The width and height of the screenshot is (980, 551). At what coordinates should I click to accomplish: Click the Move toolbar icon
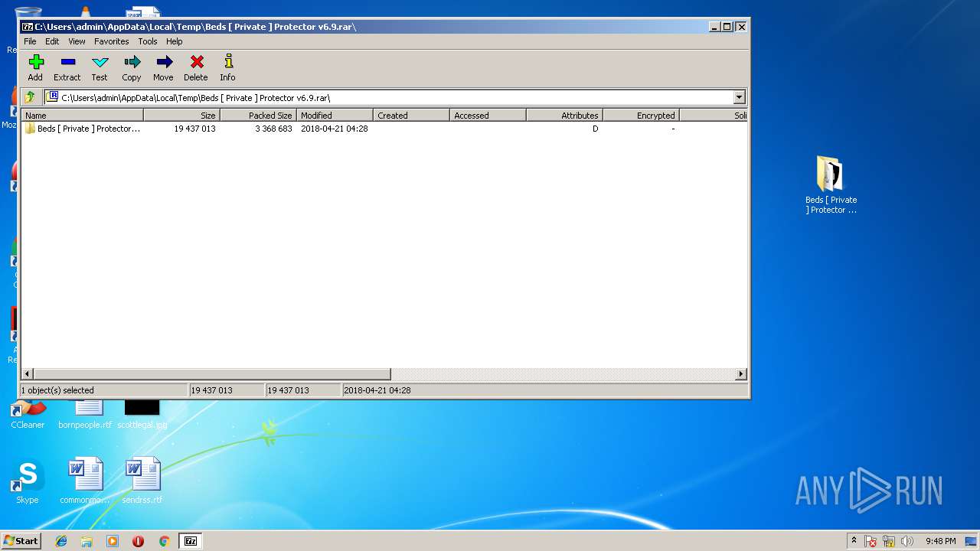[163, 67]
